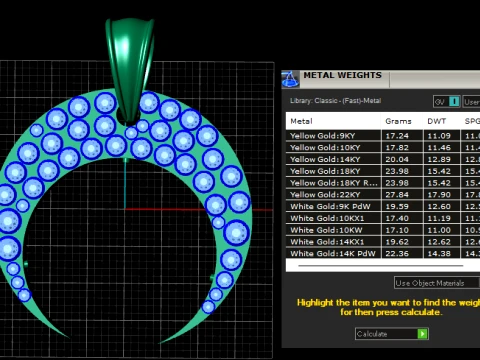Click the red horizontal axis line in the viewport
This screenshot has width=480, height=360.
pos(199,209)
